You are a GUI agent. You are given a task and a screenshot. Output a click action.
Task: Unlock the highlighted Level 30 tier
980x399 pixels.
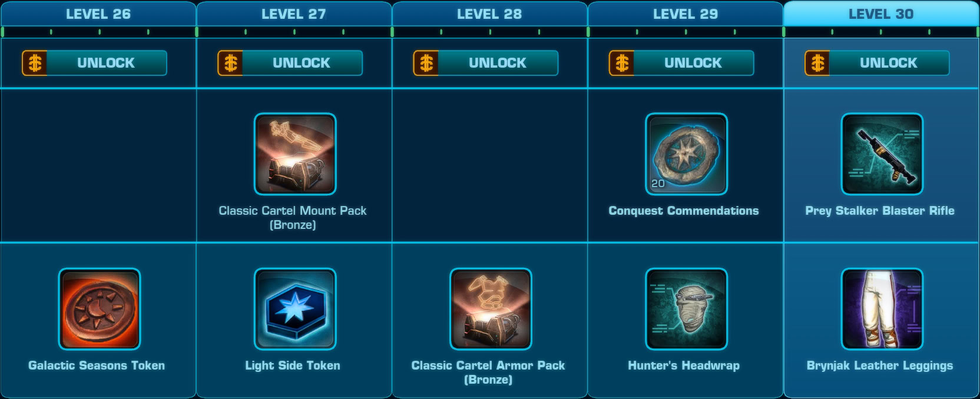point(877,63)
